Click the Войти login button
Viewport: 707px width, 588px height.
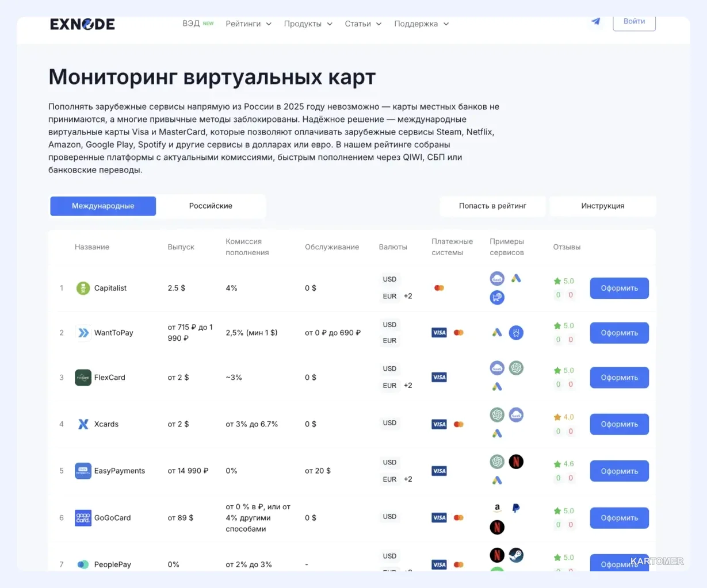click(634, 21)
